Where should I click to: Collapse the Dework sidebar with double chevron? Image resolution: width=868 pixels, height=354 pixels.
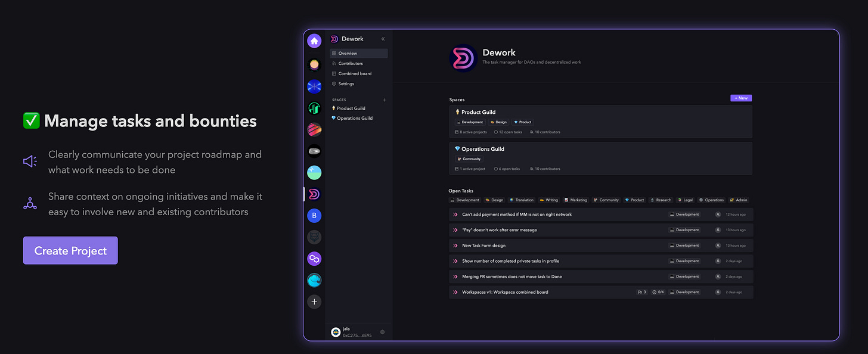tap(383, 39)
